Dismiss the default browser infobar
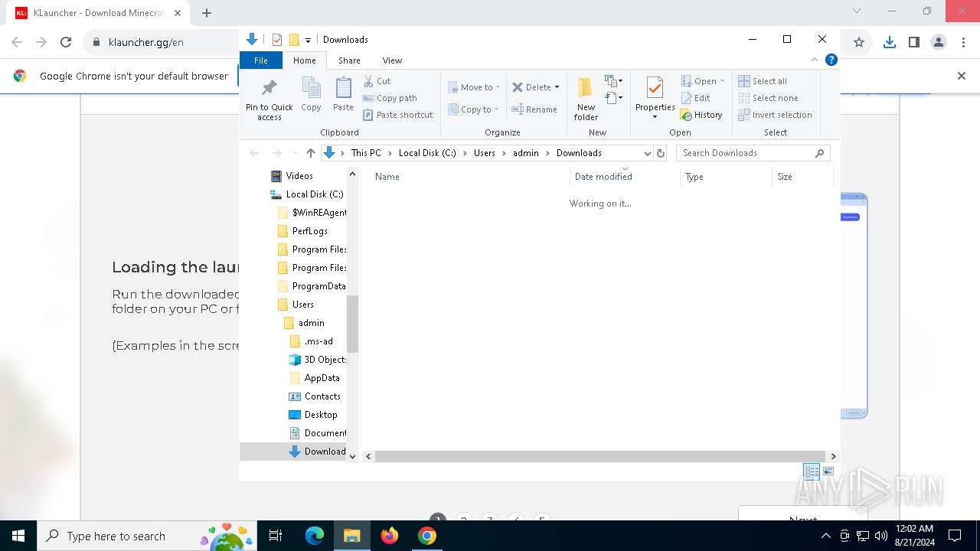This screenshot has height=551, width=980. pyautogui.click(x=962, y=76)
